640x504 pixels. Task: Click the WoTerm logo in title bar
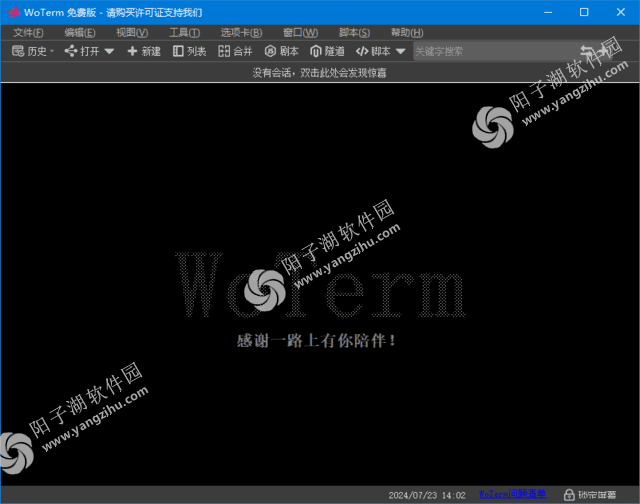coord(13,12)
